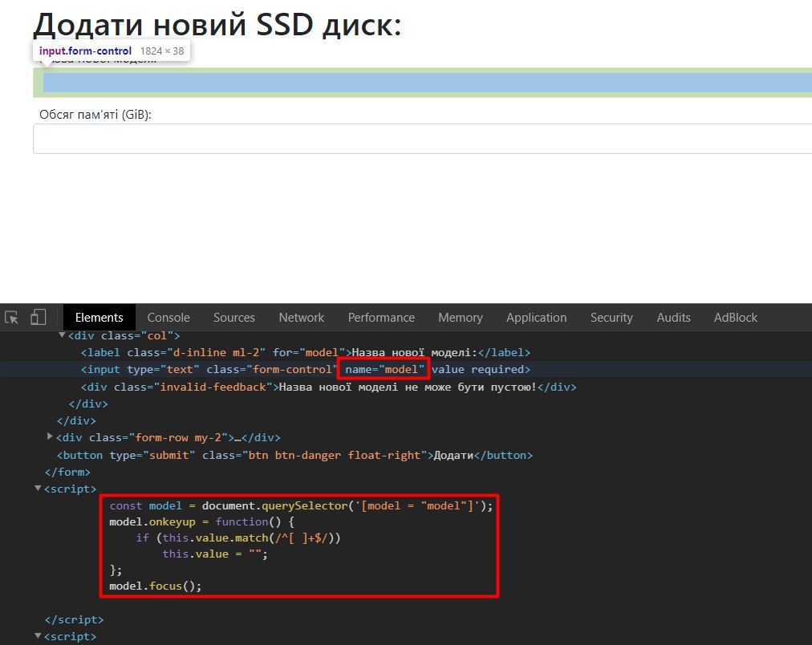Switch to the Audits tab
Image resolution: width=812 pixels, height=645 pixels.
(673, 318)
